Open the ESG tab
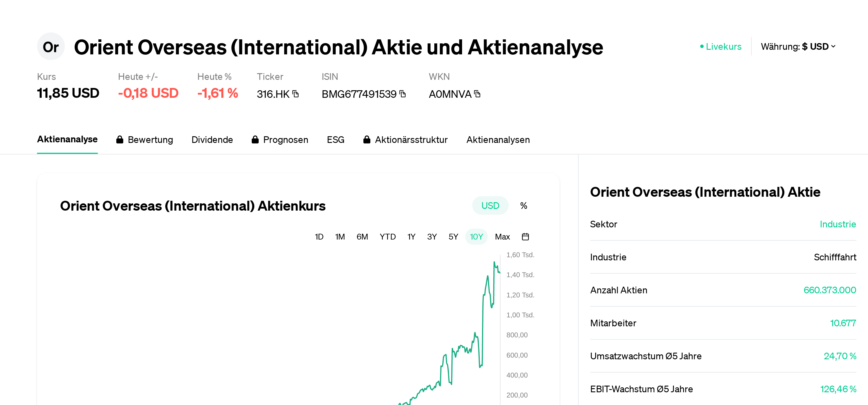 pyautogui.click(x=335, y=139)
